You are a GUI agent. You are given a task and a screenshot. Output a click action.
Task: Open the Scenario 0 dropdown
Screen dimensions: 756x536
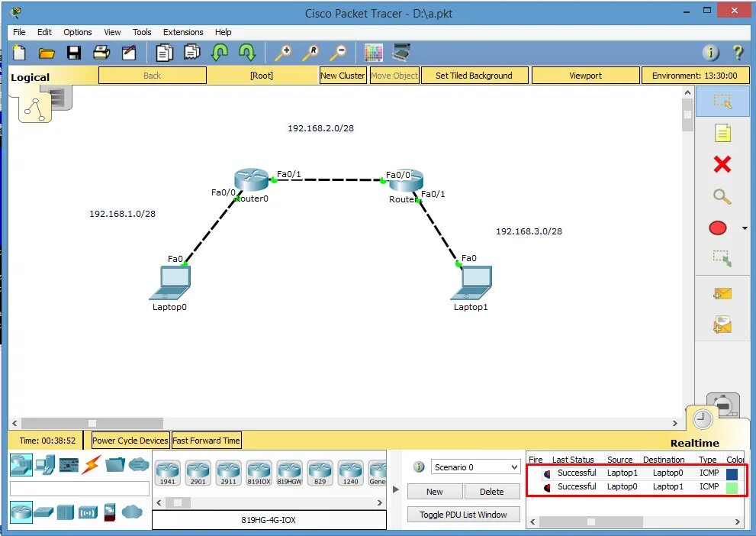[x=475, y=467]
